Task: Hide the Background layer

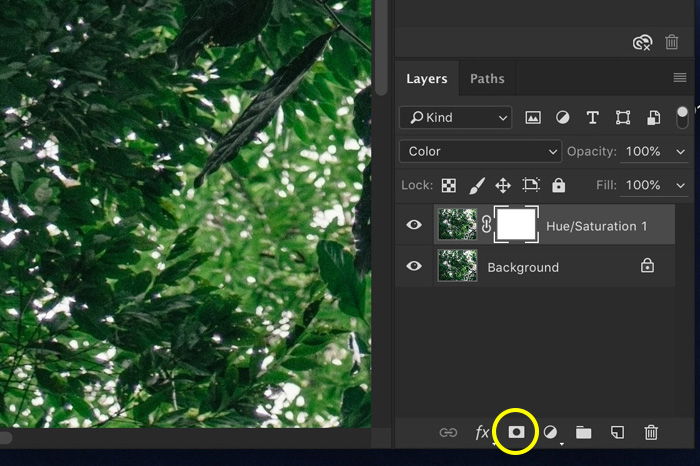Action: (x=414, y=267)
